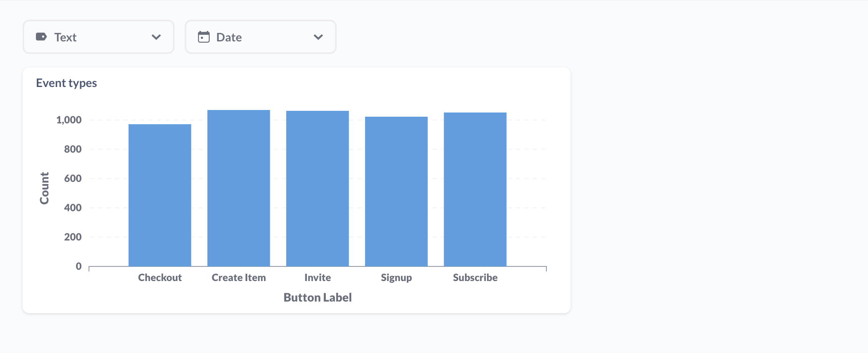This screenshot has width=868, height=353.
Task: Open the Event types card title
Action: (66, 83)
